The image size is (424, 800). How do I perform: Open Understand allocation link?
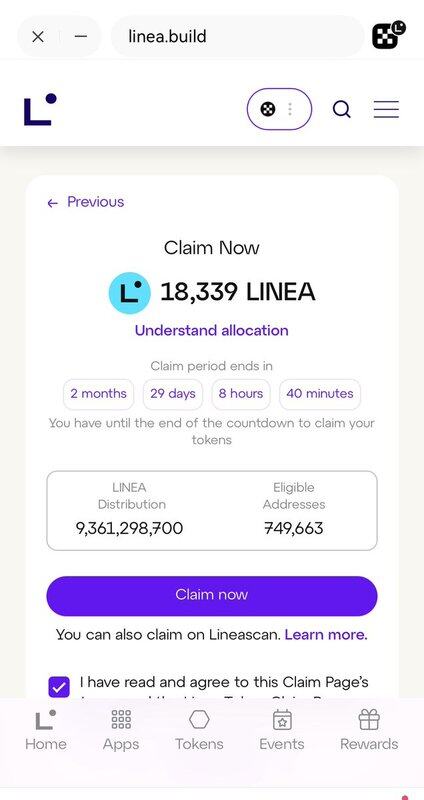pyautogui.click(x=212, y=330)
